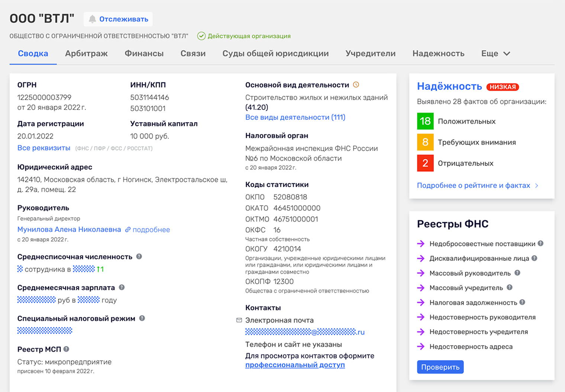Click the bell icon next to Отслеживать

click(x=92, y=19)
